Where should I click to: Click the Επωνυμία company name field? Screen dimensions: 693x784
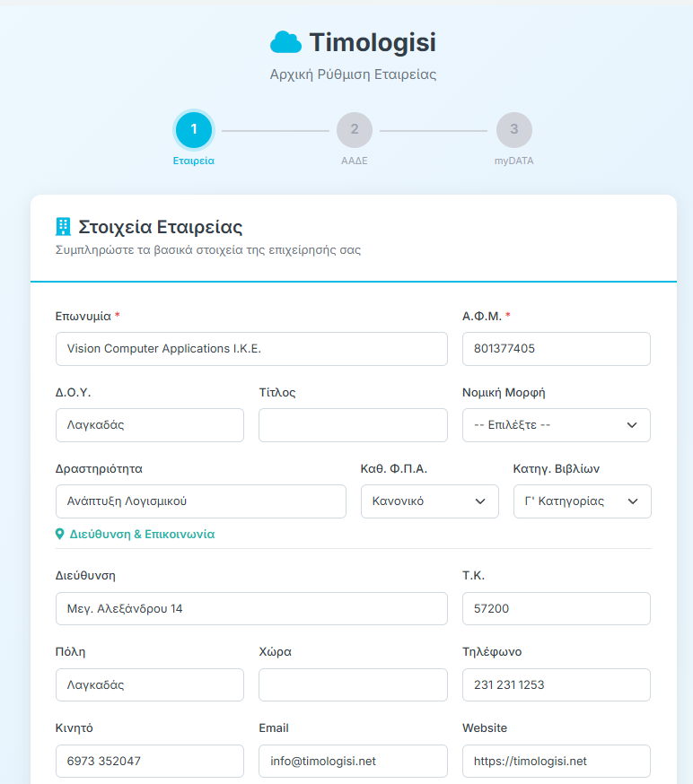(x=251, y=349)
